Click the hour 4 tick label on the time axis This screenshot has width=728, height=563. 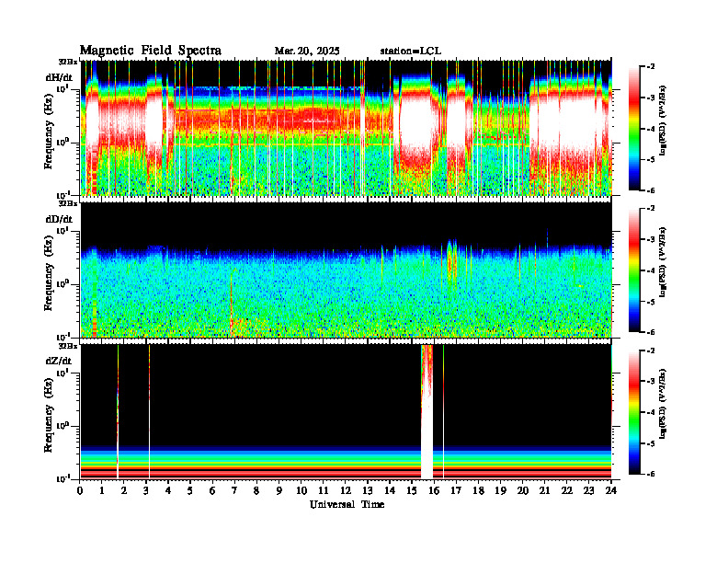[168, 491]
